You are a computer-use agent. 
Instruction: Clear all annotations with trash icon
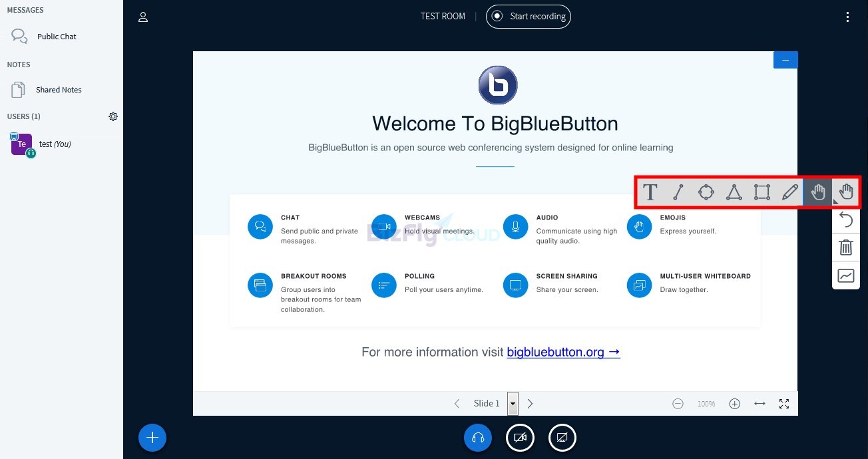[846, 247]
